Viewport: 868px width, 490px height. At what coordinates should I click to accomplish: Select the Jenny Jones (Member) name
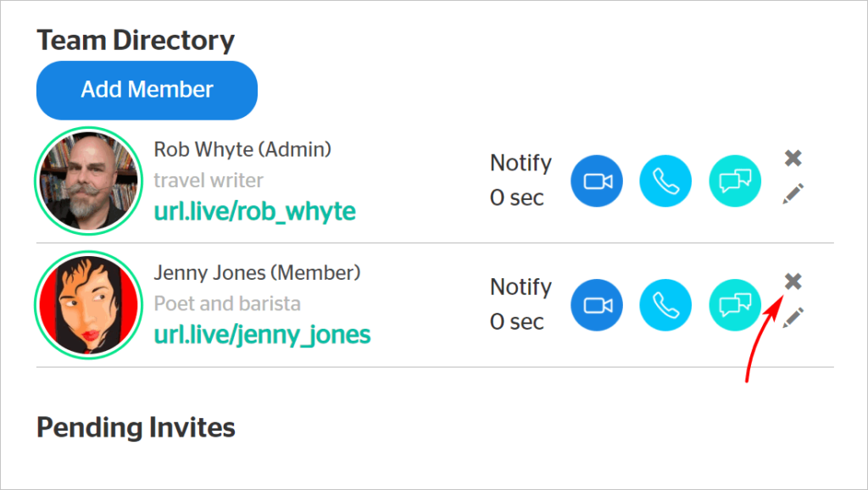click(x=257, y=273)
